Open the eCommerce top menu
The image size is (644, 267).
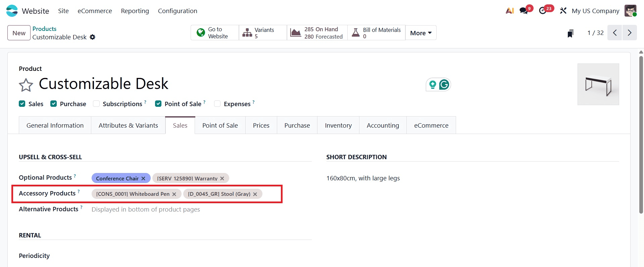[x=95, y=11]
